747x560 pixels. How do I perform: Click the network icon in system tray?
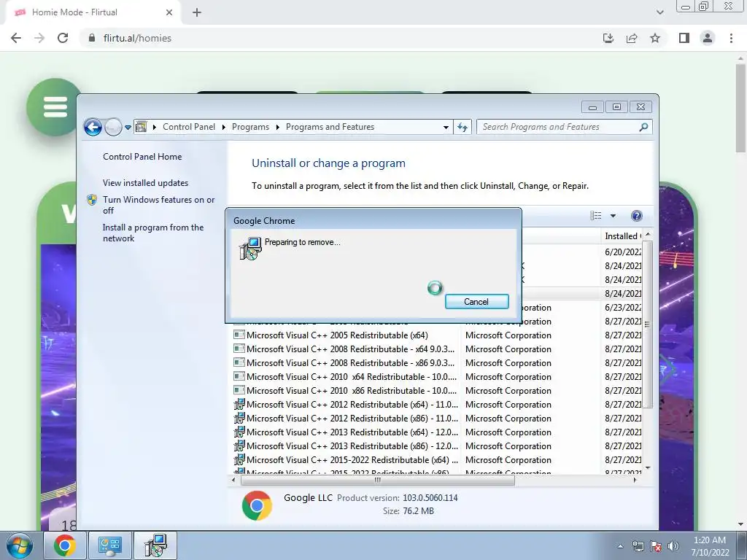point(638,546)
